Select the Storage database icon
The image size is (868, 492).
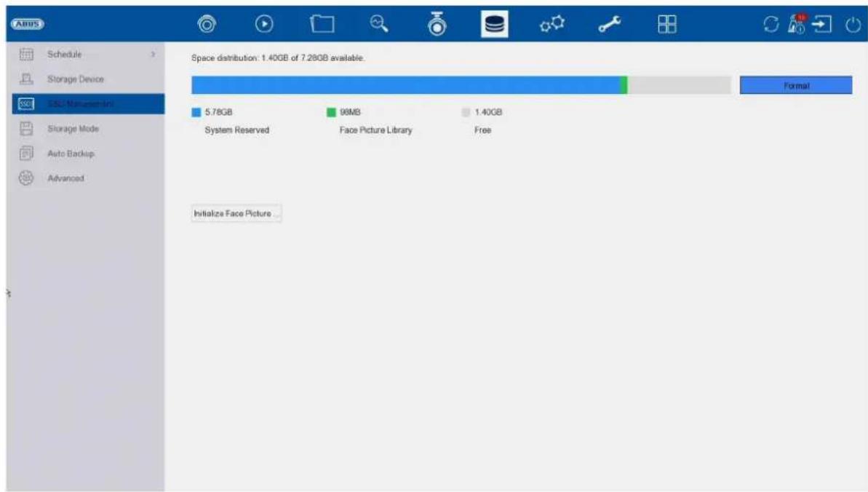pyautogui.click(x=494, y=24)
